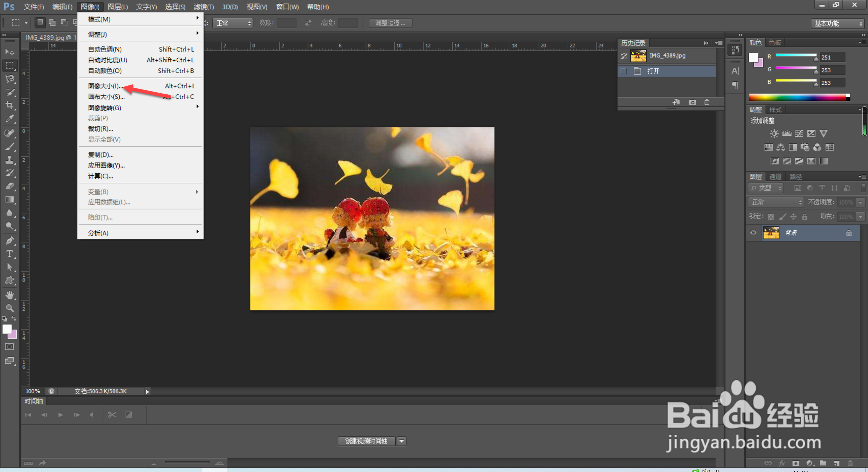This screenshot has height=472, width=868.
Task: Select the Lasso tool
Action: tap(9, 79)
